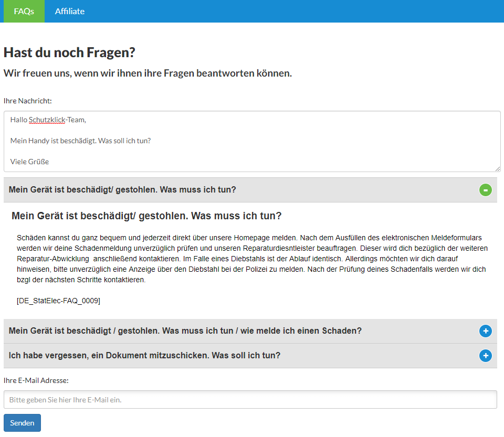Click the subtitle 'Wir freuen uns, wenn wir ihnen'
This screenshot has width=504, height=437.
tap(148, 73)
